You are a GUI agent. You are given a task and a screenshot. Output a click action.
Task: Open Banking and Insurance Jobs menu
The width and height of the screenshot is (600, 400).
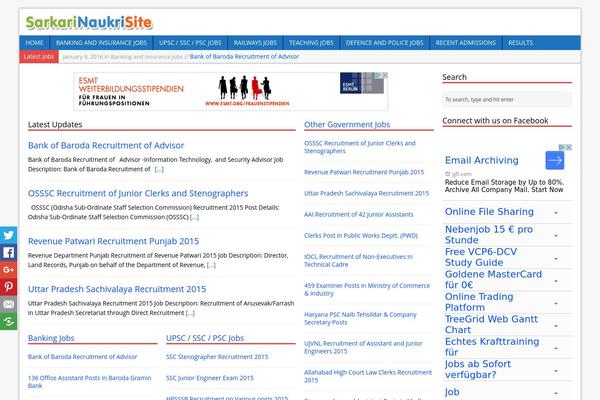click(101, 43)
